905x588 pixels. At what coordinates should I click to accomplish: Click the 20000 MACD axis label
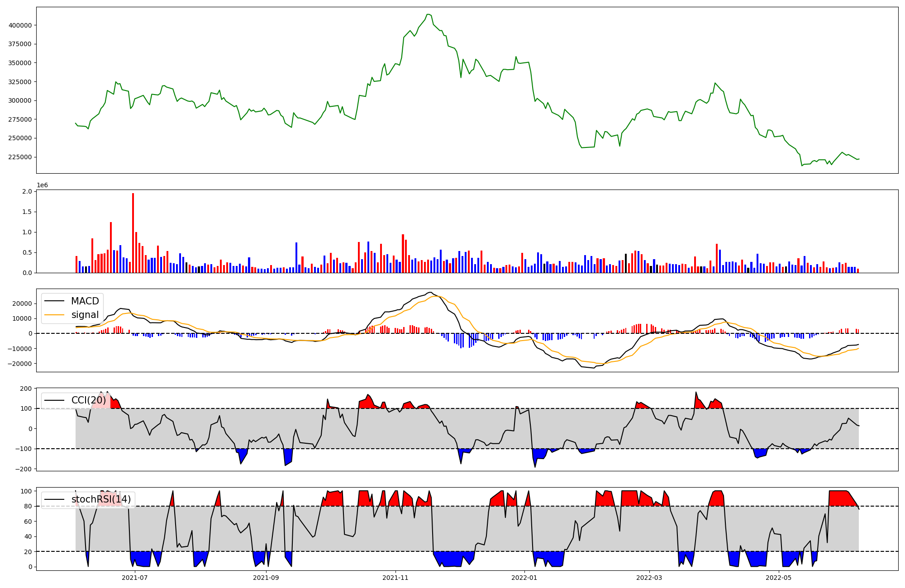23,303
